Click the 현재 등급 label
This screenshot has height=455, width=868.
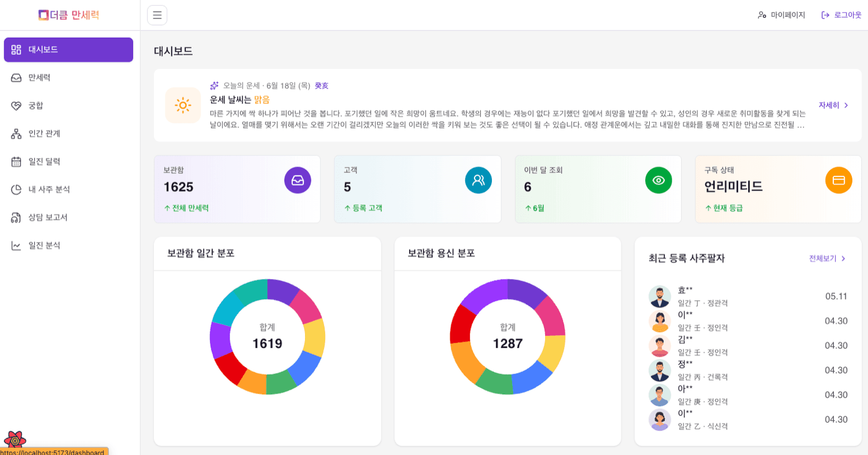click(x=728, y=208)
